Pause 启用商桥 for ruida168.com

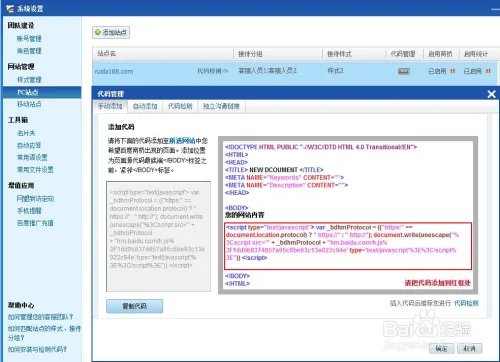(x=452, y=71)
